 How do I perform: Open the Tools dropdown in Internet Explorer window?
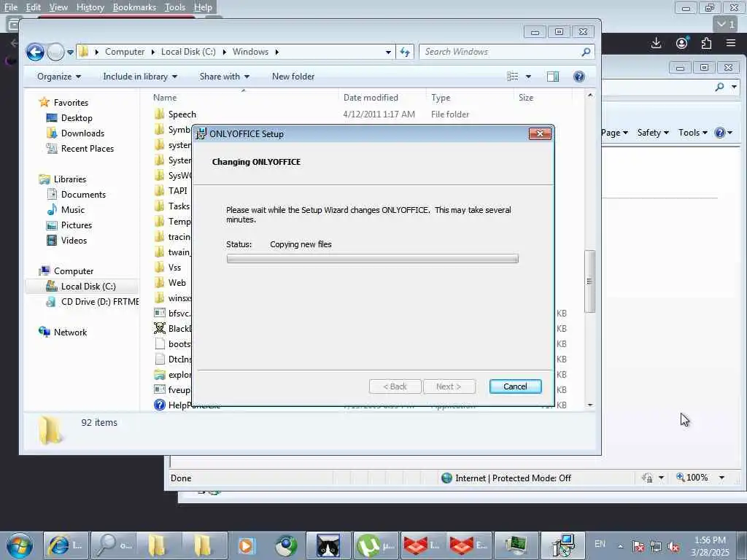[x=693, y=133]
